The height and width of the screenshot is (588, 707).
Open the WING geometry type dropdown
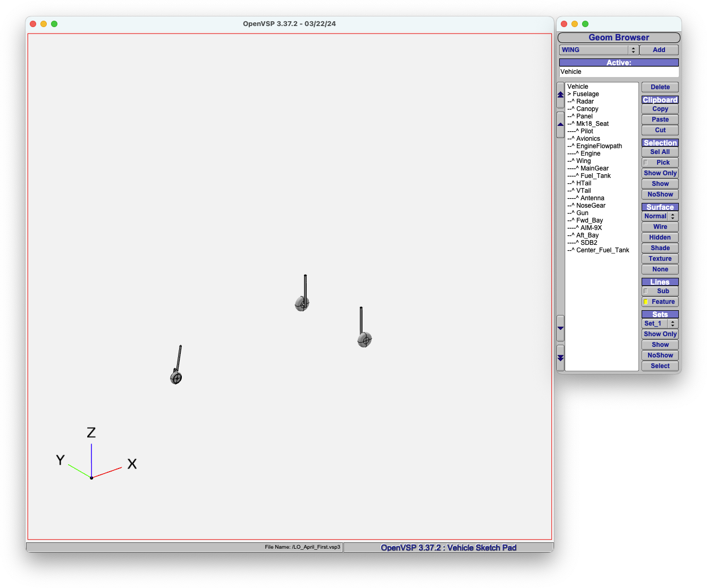point(599,50)
